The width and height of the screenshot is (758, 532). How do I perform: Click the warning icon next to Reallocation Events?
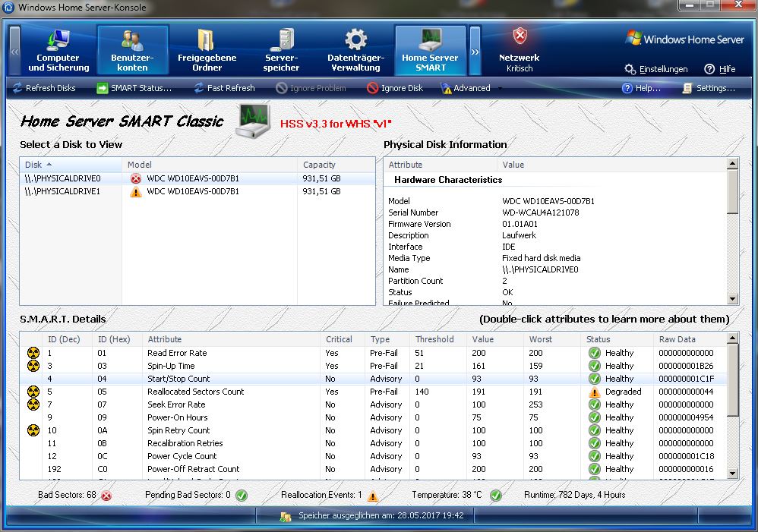click(x=373, y=496)
